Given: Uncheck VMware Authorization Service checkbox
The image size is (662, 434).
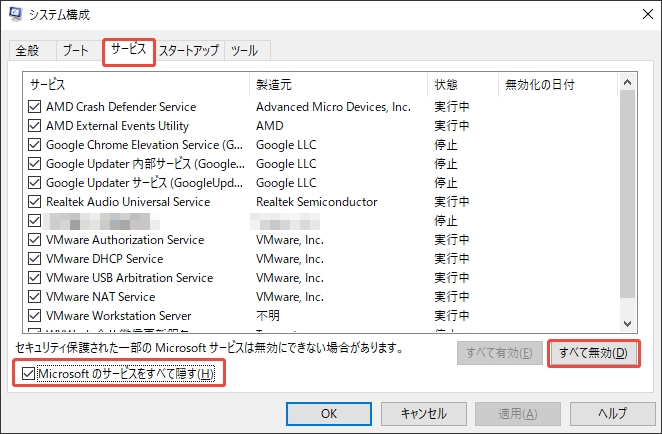Looking at the screenshot, I should coord(34,240).
